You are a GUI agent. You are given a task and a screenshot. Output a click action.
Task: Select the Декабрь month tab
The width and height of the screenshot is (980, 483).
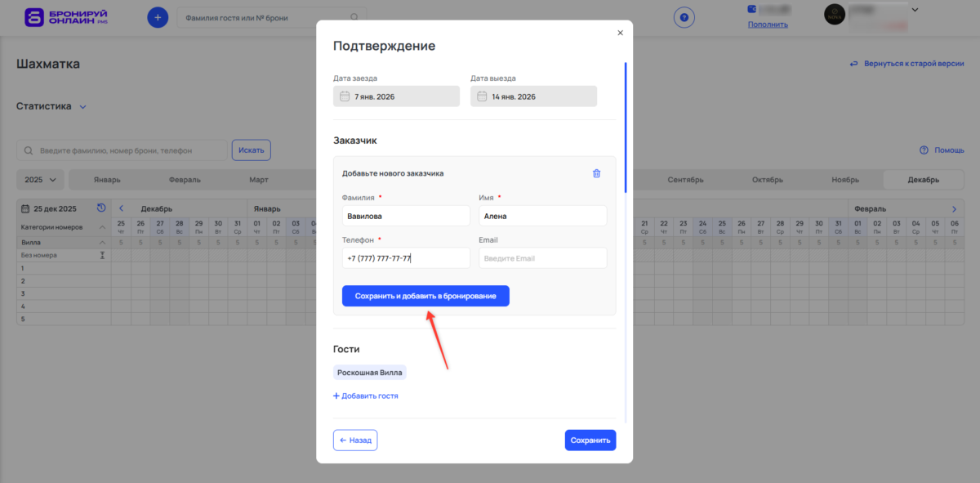(x=924, y=179)
